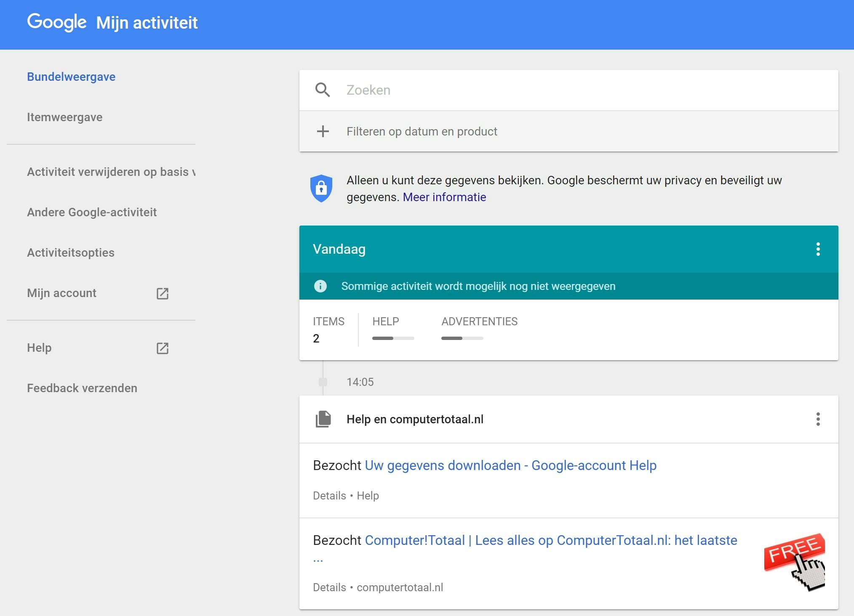Screen dimensions: 854x616
Task: Switch to Bundelweergave view
Action: pyautogui.click(x=71, y=77)
